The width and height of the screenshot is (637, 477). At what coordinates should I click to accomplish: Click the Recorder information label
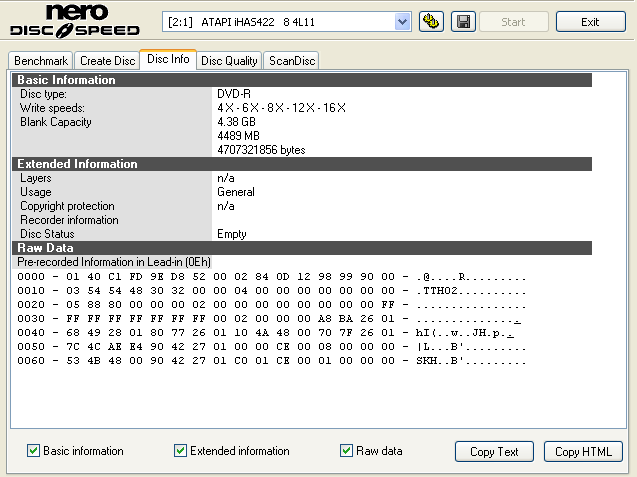69,220
